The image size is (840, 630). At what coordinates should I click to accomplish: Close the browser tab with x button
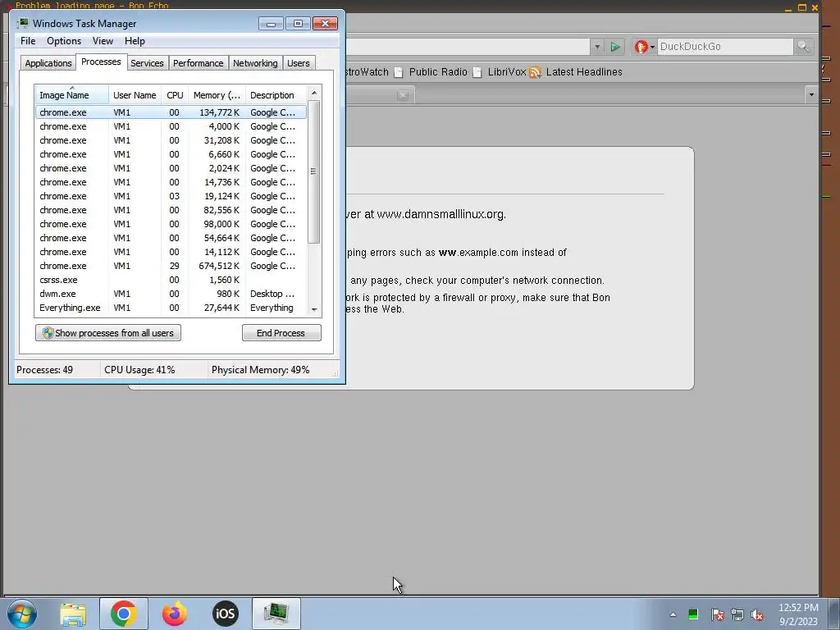(403, 95)
